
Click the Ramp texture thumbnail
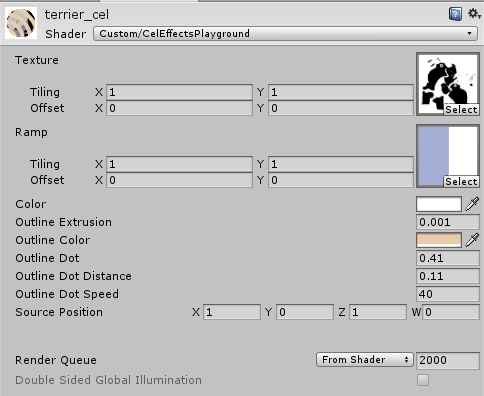(448, 156)
